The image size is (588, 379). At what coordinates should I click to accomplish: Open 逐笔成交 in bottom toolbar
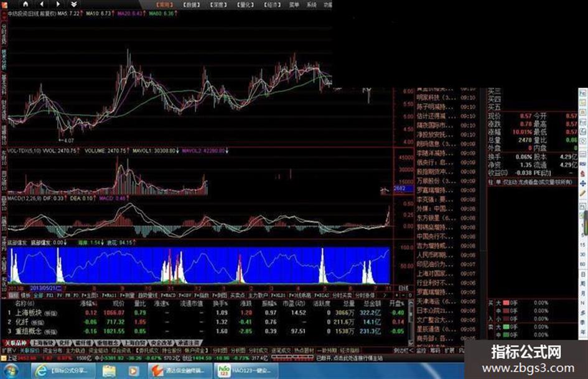pyautogui.click(x=282, y=350)
